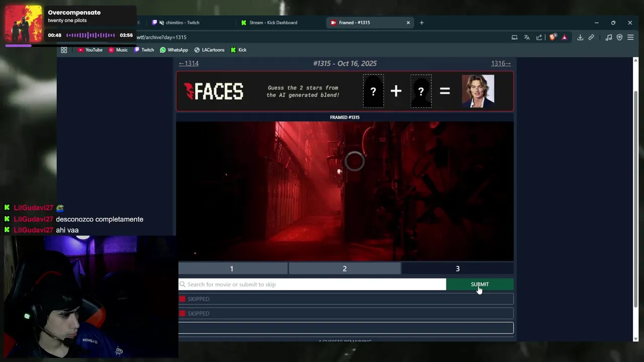644x362 pixels.
Task: Go to next puzzle 1316→
Action: [x=501, y=63]
